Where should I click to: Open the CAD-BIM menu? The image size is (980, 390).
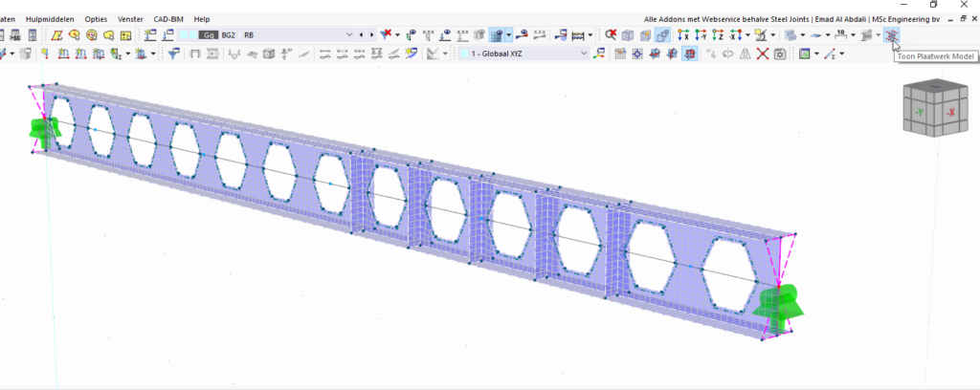point(167,19)
